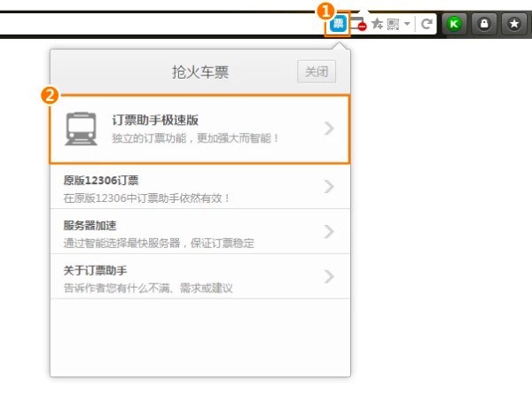Image resolution: width=532 pixels, height=396 pixels.
Task: Expand the dropdown arrow beside QR code icon
Action: pyautogui.click(x=407, y=24)
